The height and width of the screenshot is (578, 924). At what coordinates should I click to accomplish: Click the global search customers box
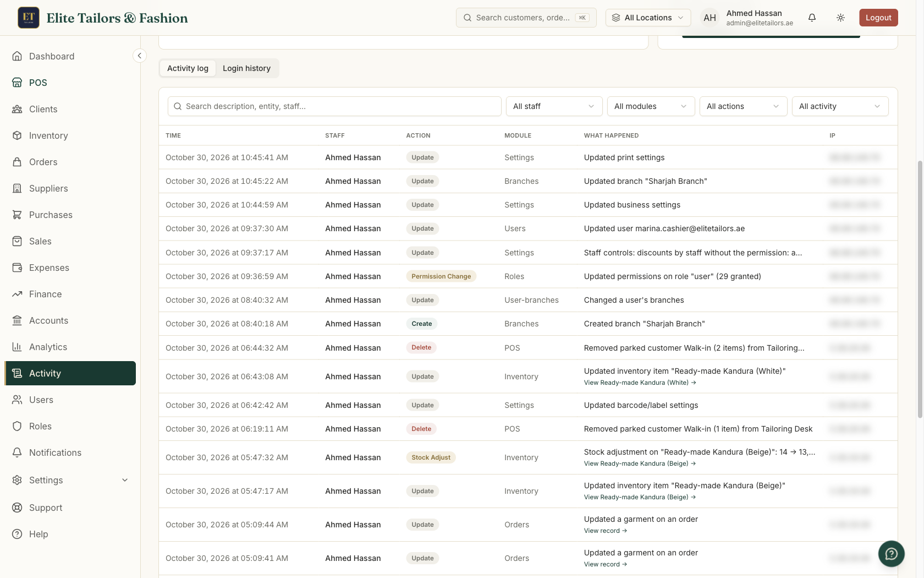(x=526, y=18)
